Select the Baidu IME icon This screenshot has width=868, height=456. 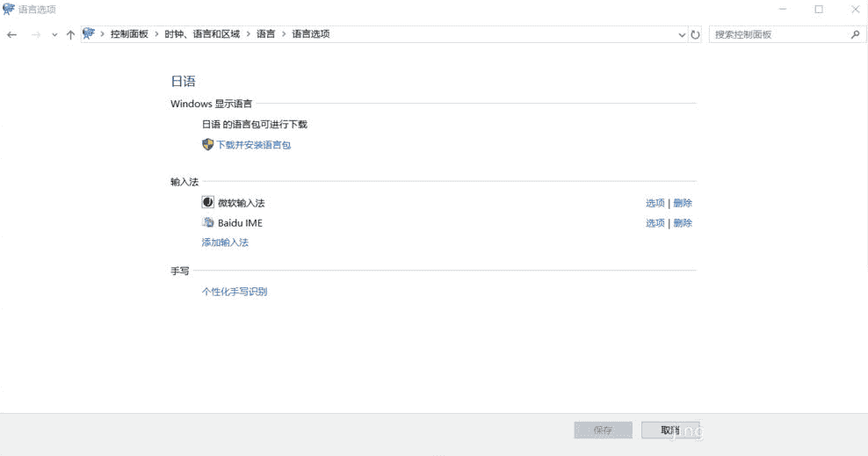coord(207,222)
